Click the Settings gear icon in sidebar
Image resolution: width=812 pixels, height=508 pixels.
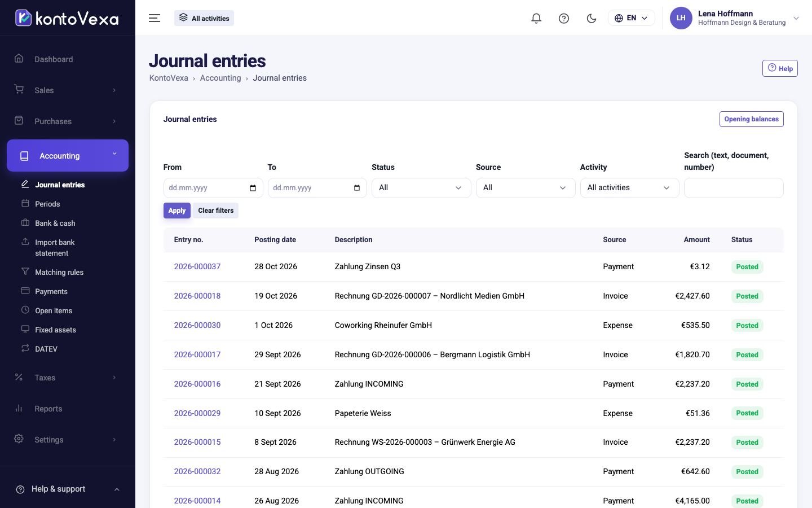point(19,439)
